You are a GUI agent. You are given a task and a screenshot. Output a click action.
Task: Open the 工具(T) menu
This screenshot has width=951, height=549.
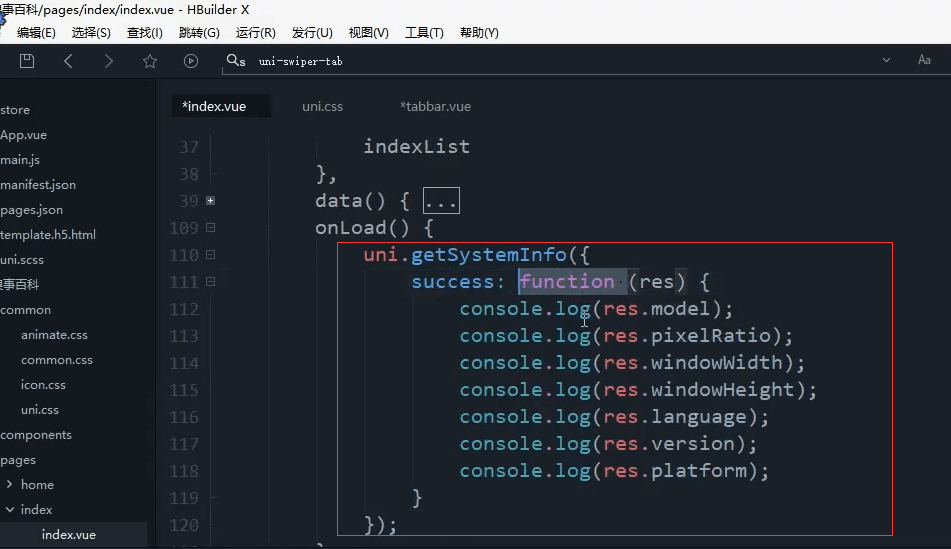(424, 33)
